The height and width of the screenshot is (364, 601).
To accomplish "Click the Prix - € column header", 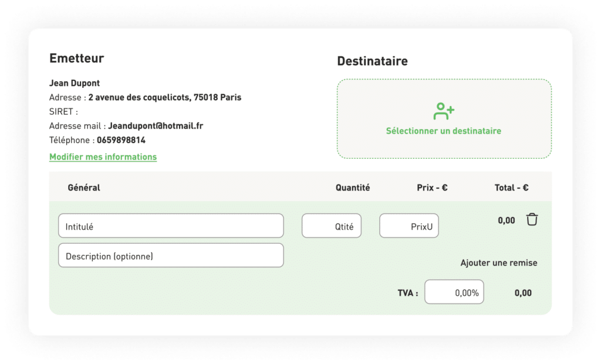I will coord(432,188).
